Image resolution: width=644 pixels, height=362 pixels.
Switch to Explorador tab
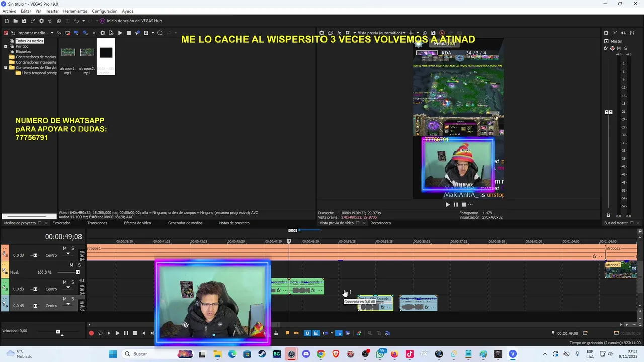pyautogui.click(x=61, y=223)
